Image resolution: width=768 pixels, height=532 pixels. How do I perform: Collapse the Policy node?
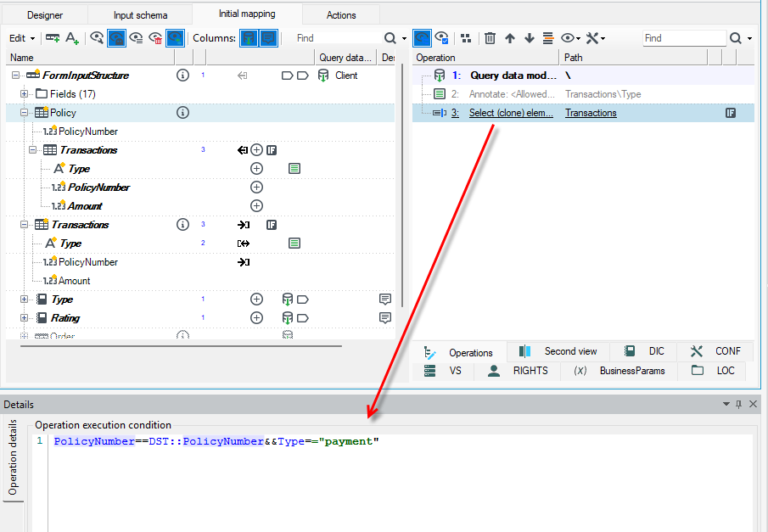(x=24, y=113)
